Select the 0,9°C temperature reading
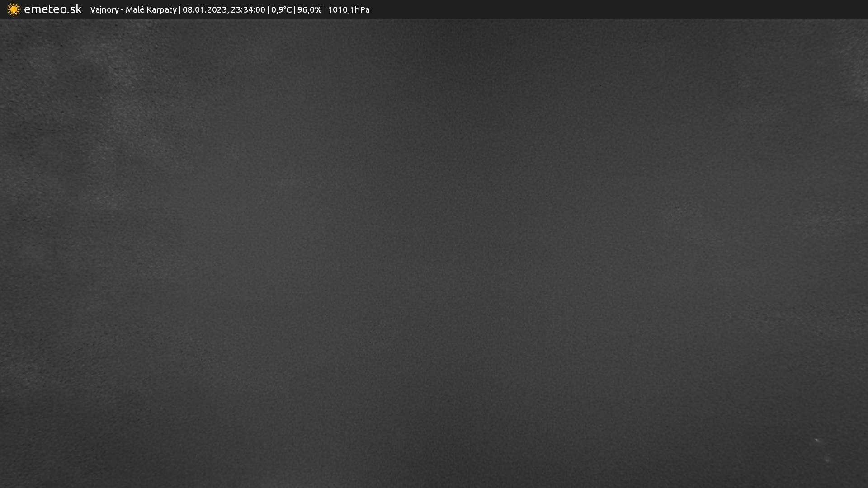This screenshot has height=488, width=868. coord(281,10)
